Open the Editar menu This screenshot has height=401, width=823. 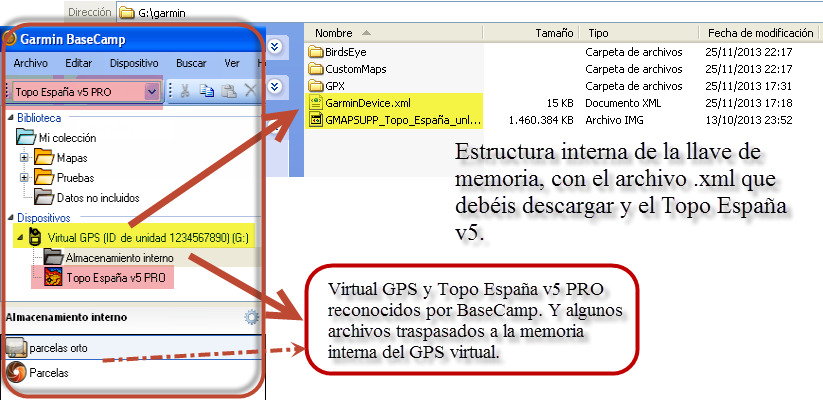(79, 64)
